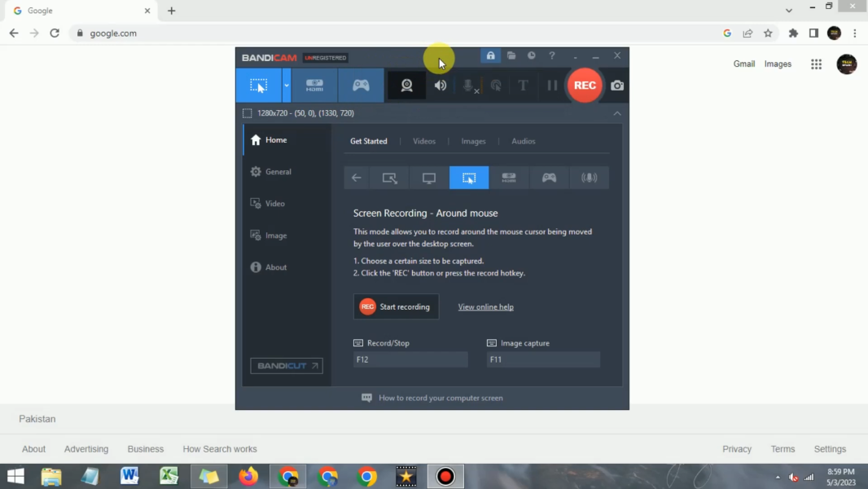Click the Start recording button

click(x=396, y=306)
